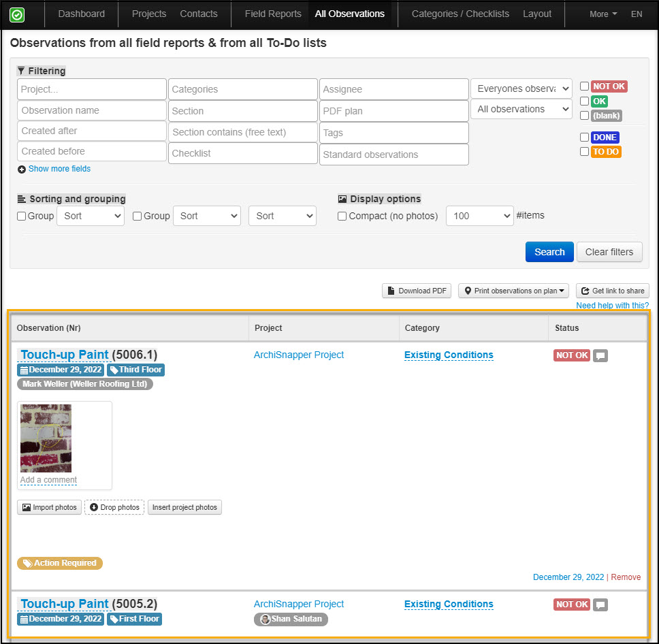Open Touch-up Paint (5006.1) observation
659x644 pixels.
pos(65,355)
